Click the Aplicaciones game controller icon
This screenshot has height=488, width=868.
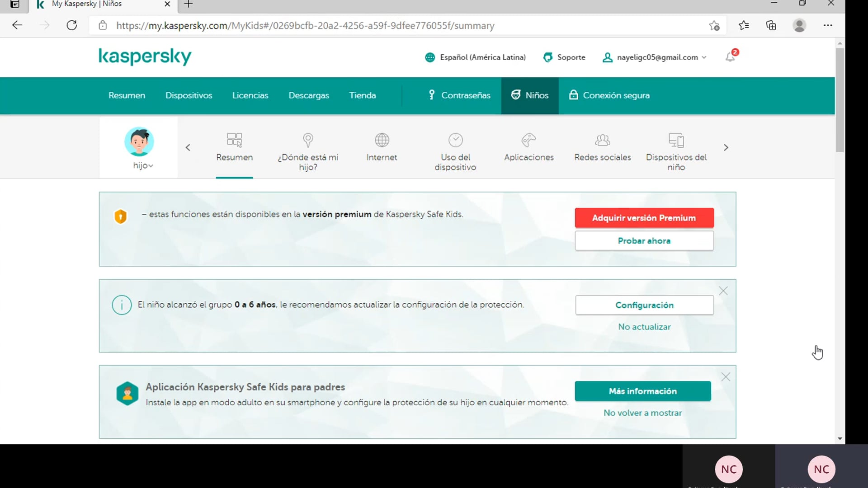coord(528,140)
